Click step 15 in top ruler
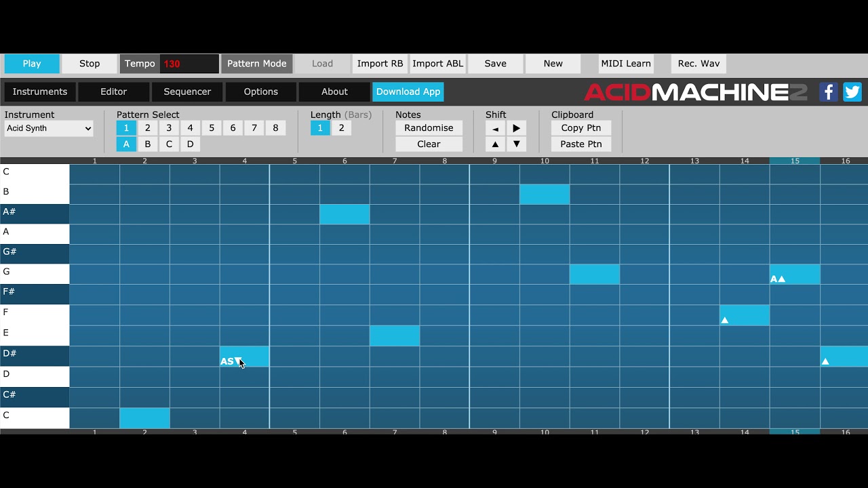The image size is (868, 488). [795, 161]
